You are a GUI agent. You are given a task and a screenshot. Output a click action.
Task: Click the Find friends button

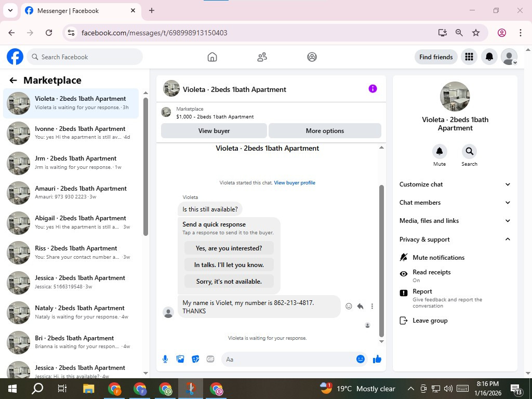pos(436,57)
